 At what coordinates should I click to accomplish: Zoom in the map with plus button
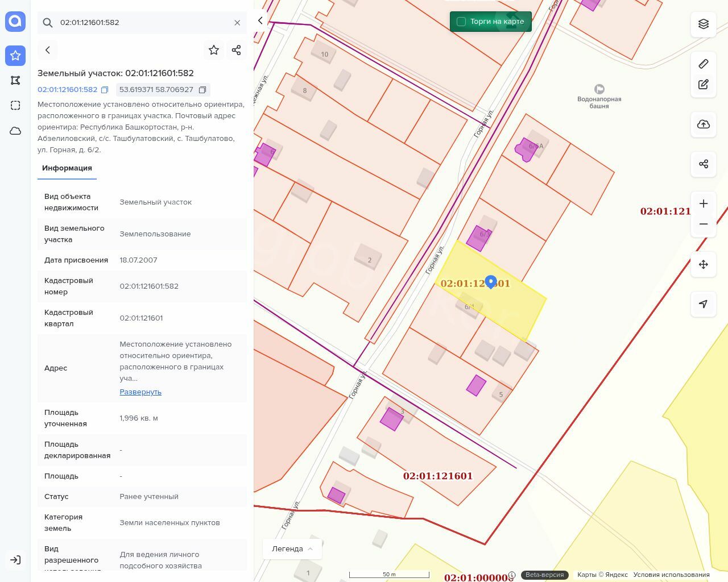coord(704,203)
